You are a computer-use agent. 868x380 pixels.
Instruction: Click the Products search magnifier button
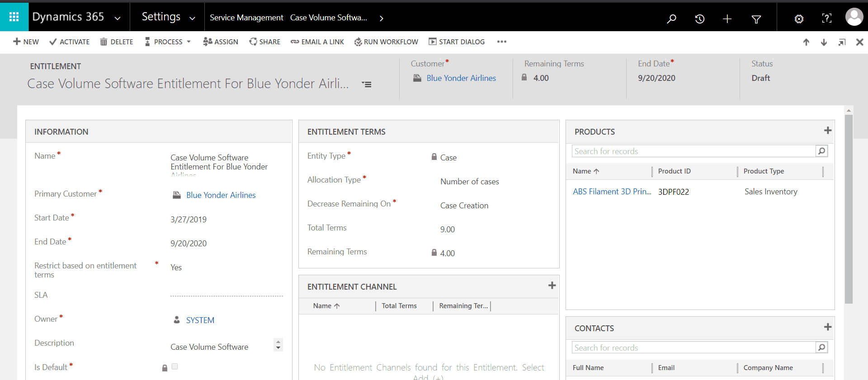(822, 151)
